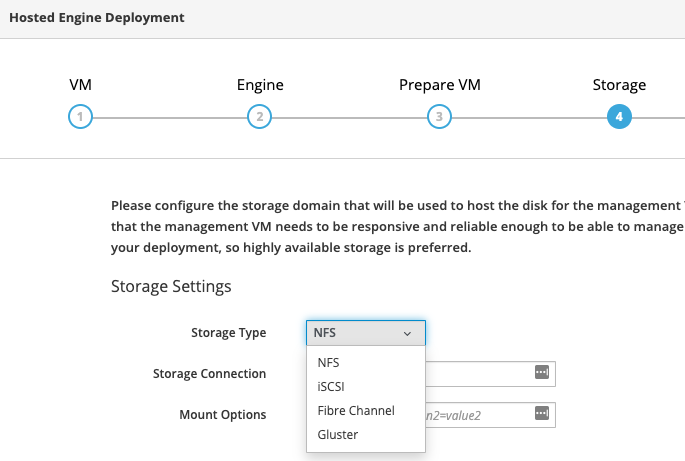Pick Fibre Channel as the storage type
Image resolution: width=685 pixels, height=461 pixels.
356,410
